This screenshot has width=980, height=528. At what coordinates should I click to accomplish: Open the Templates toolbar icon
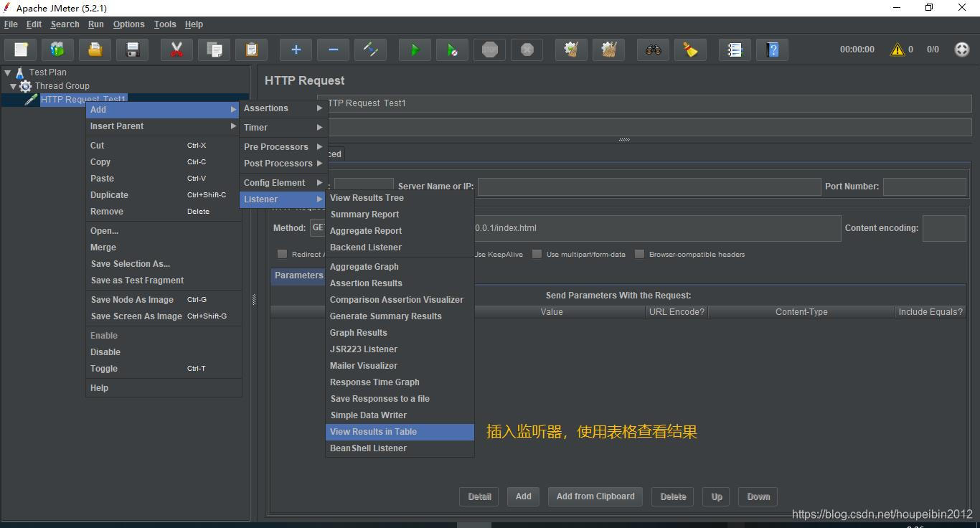click(58, 49)
